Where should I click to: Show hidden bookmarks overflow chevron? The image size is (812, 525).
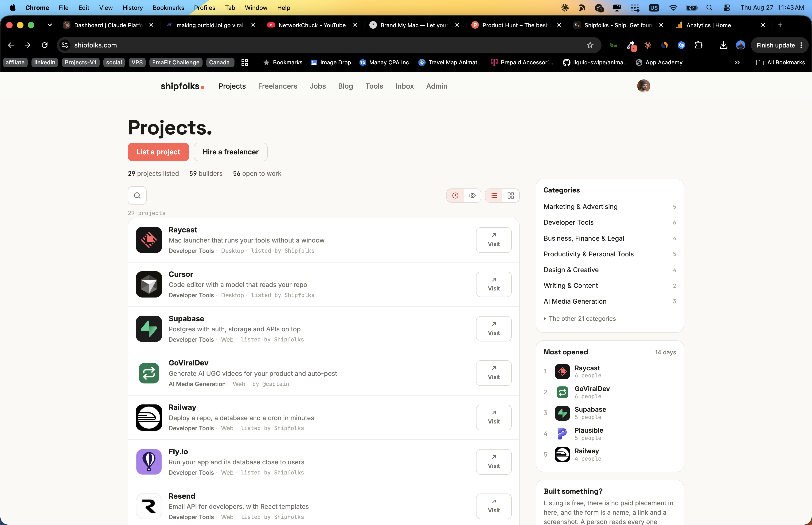(x=737, y=62)
